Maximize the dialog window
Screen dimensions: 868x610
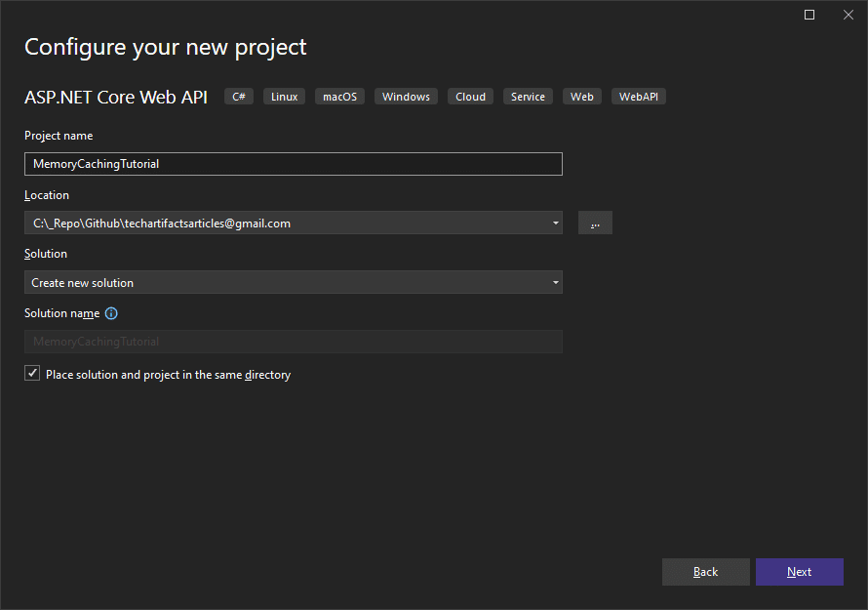(x=809, y=15)
